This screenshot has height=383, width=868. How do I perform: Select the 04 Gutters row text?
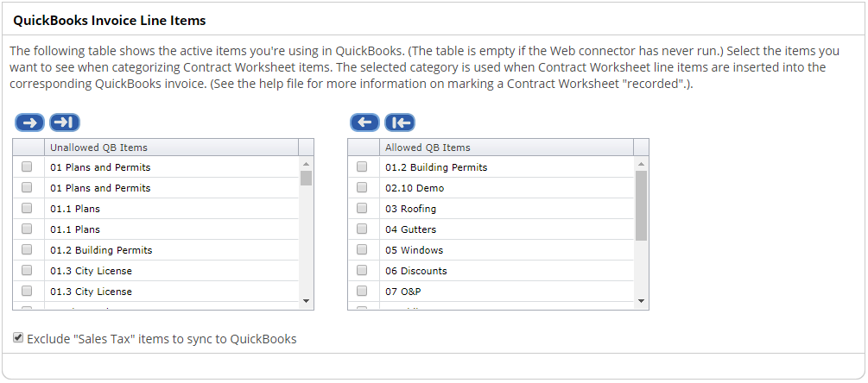[x=411, y=229]
